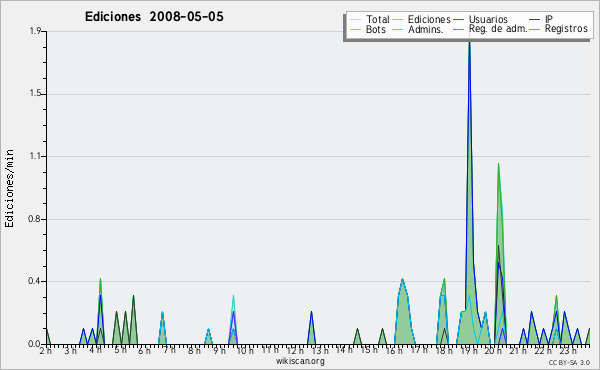This screenshot has width=600, height=370.
Task: Click the '10 h' x-axis label
Action: coord(245,350)
